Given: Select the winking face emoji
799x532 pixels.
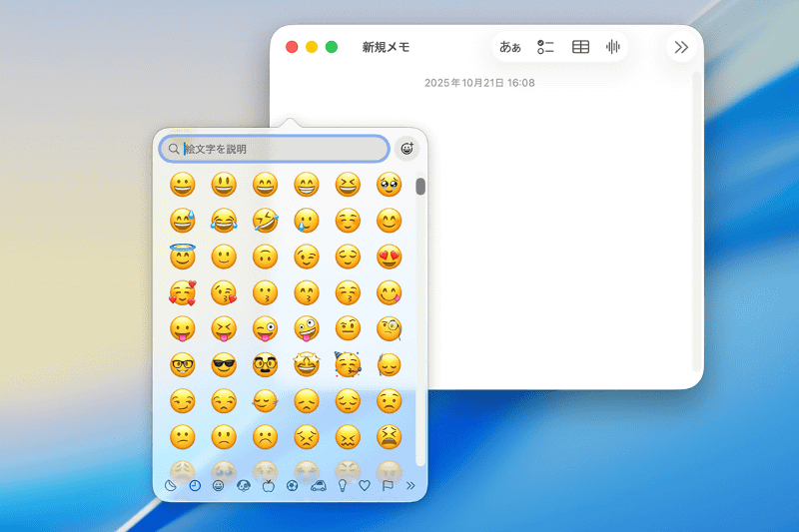Looking at the screenshot, I should point(307,257).
